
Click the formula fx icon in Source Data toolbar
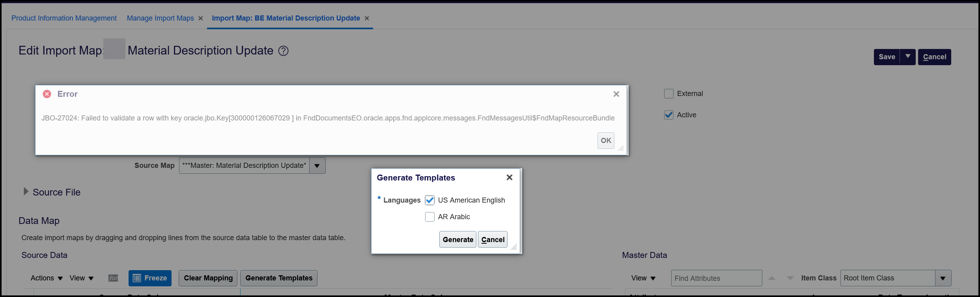pos(113,278)
